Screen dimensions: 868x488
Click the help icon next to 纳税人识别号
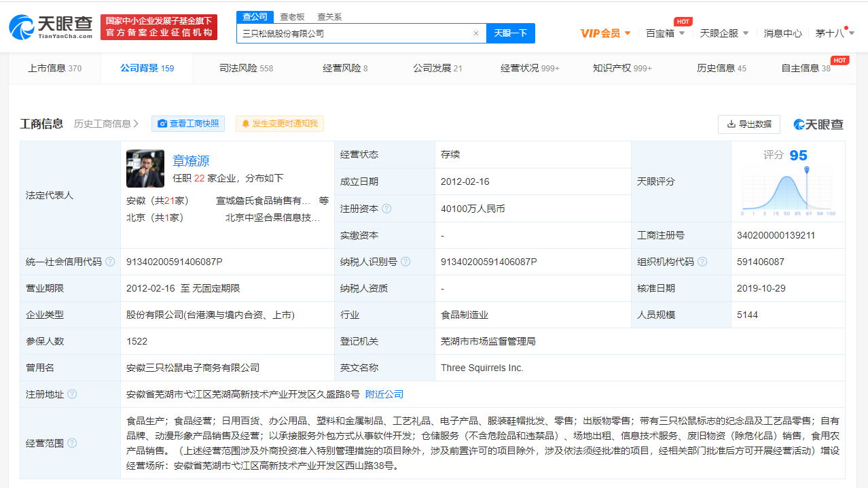[x=405, y=262]
